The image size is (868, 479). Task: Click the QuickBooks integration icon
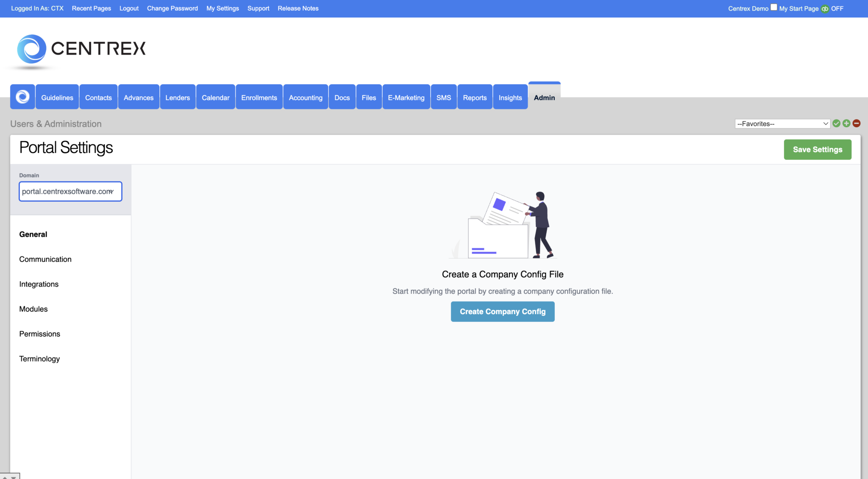824,8
